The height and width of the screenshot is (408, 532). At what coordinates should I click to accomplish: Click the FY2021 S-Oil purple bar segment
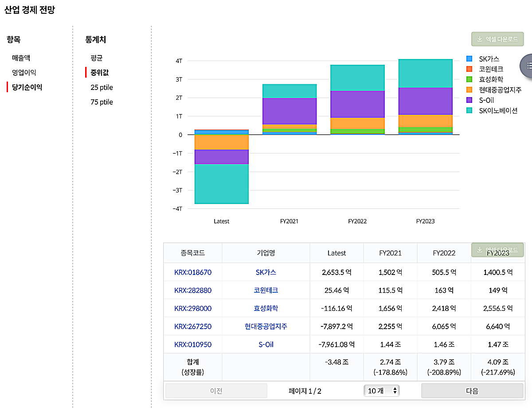289,111
